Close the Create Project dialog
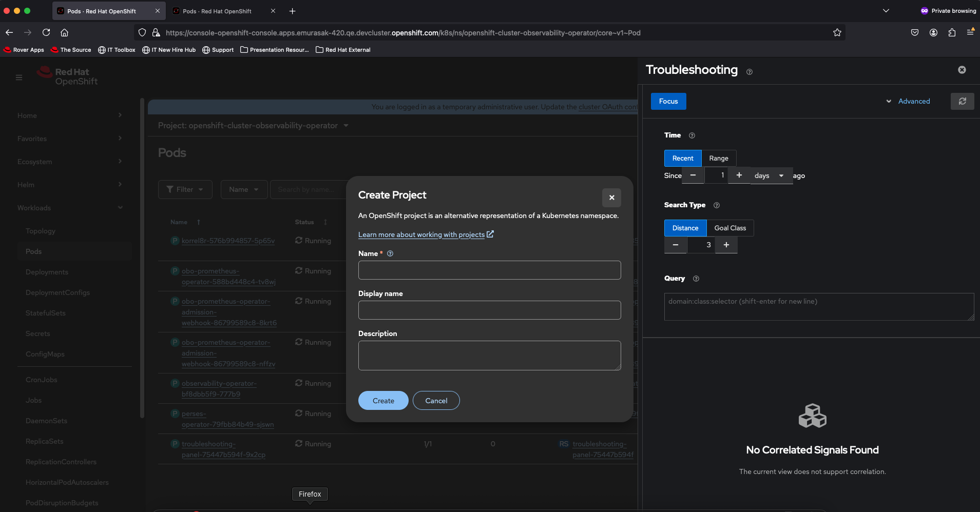Screen dimensions: 980x512 pyautogui.click(x=611, y=198)
